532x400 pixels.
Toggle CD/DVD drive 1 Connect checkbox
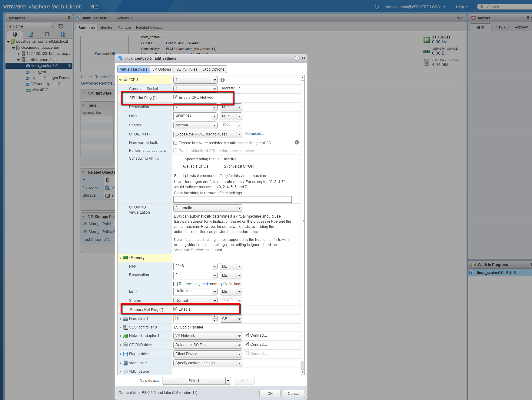[x=247, y=344]
